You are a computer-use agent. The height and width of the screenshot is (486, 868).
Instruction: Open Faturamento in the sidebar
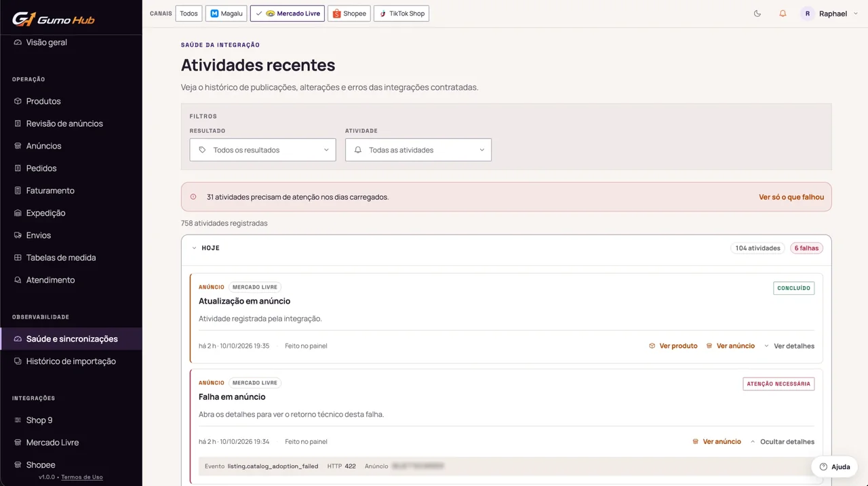(71, 190)
